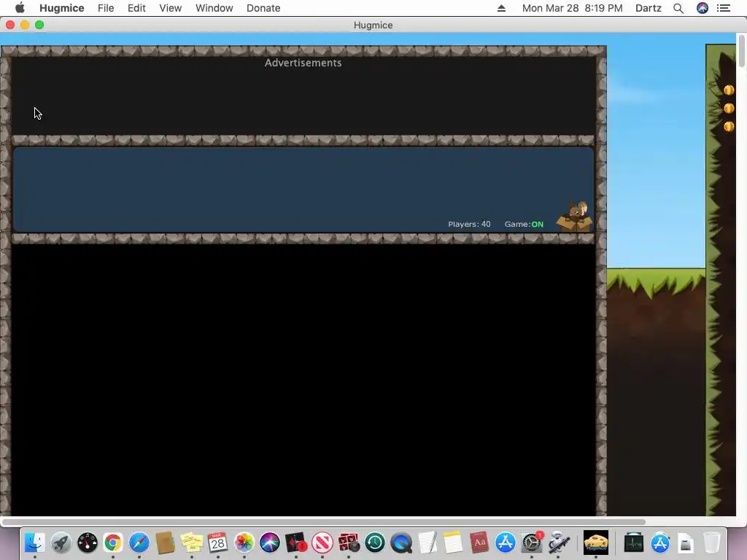
Task: Launch Siri from the dock
Action: 270,542
